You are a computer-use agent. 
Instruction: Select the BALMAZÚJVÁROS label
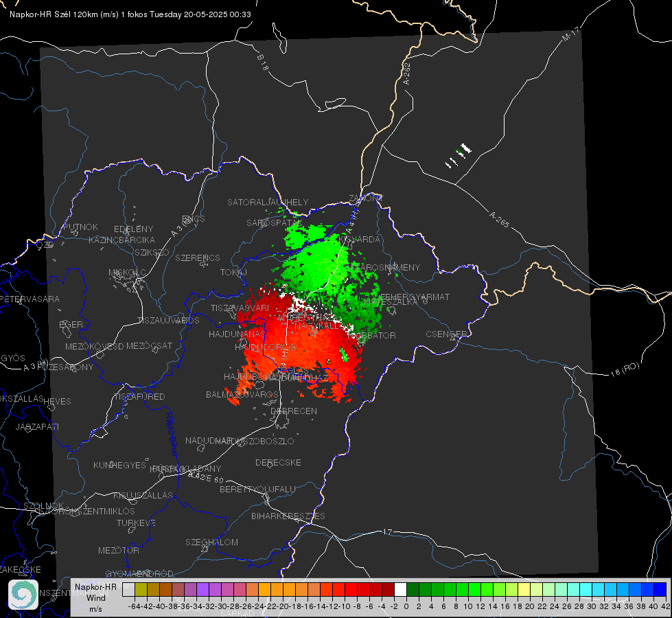(x=242, y=394)
